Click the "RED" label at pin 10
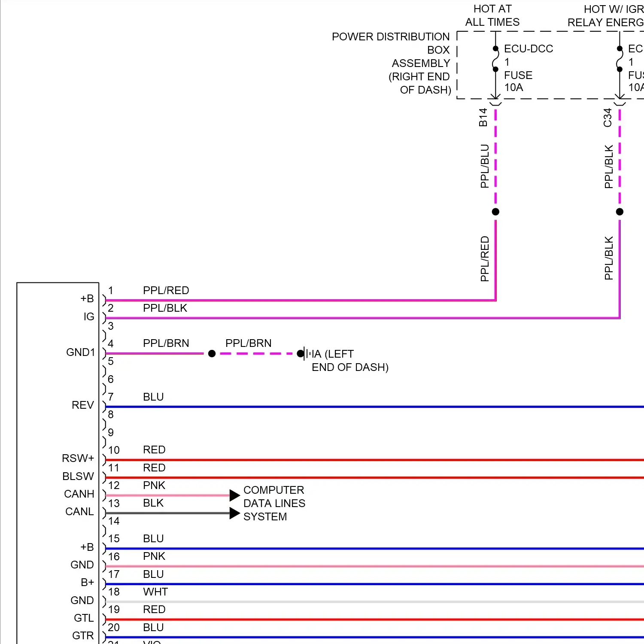The width and height of the screenshot is (644, 644). 154,450
